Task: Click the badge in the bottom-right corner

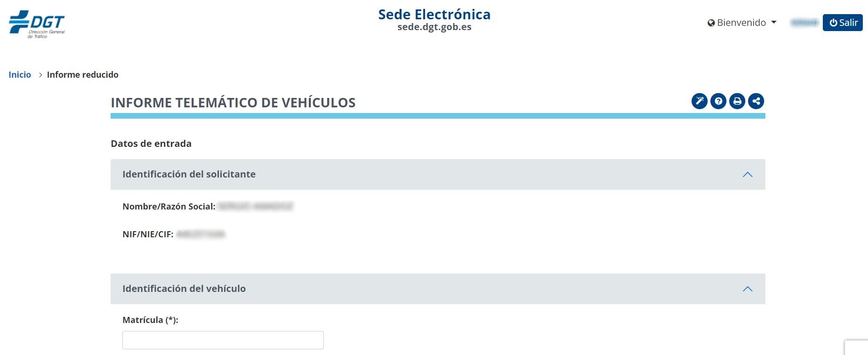Action: click(x=858, y=347)
